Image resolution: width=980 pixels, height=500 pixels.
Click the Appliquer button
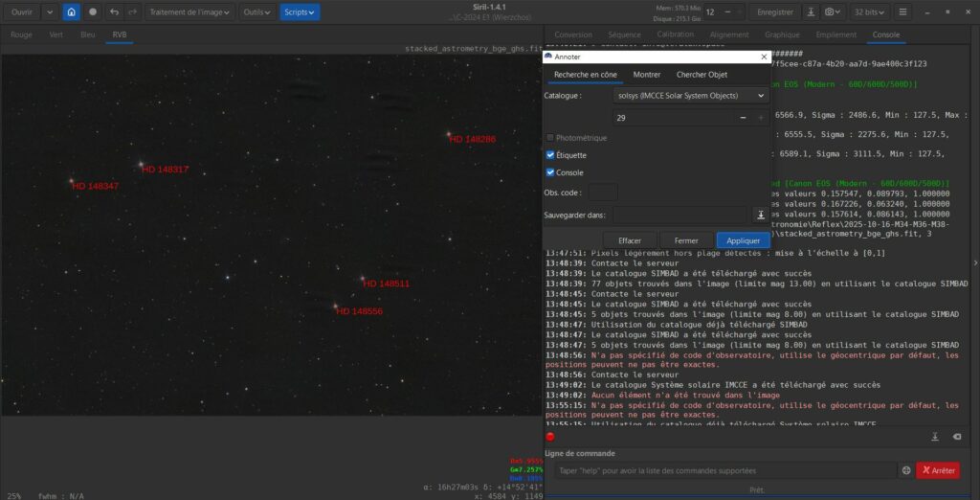tap(743, 240)
